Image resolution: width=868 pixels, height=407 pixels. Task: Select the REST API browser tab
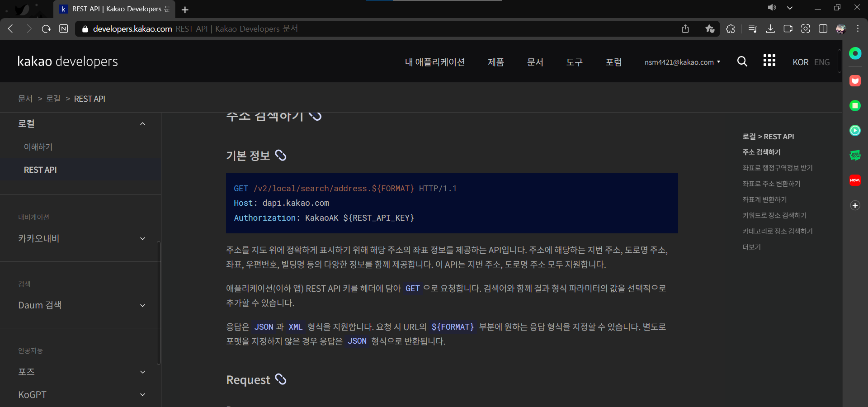pos(114,9)
